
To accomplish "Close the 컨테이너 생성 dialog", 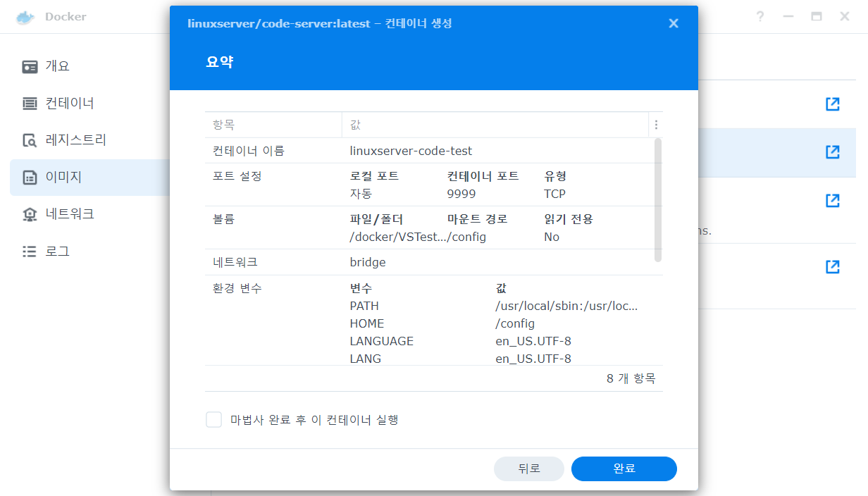I will point(674,23).
